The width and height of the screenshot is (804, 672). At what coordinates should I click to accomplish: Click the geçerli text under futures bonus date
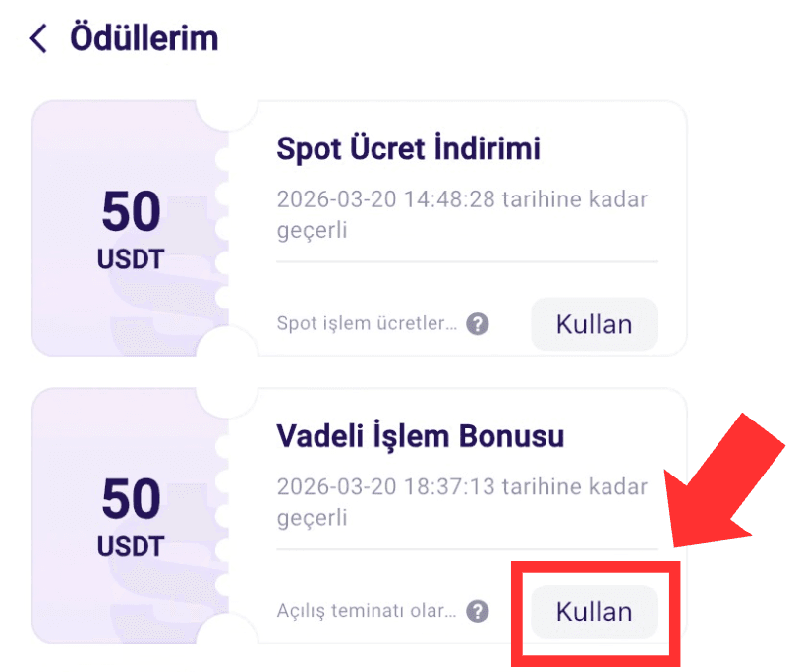tap(312, 518)
